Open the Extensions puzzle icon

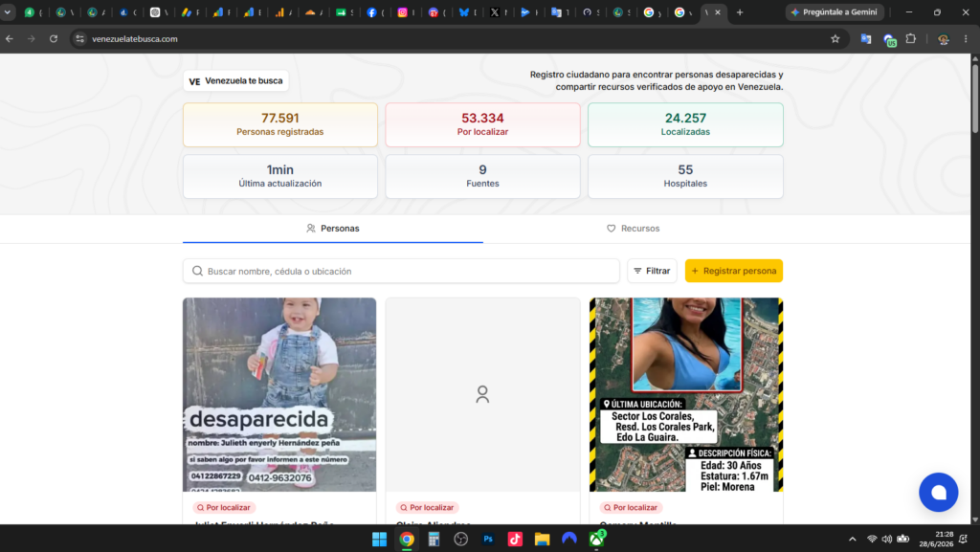click(911, 38)
